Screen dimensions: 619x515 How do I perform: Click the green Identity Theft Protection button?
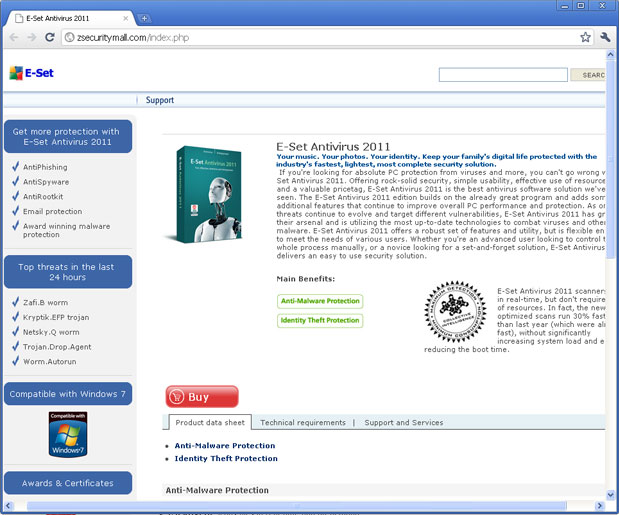point(320,320)
